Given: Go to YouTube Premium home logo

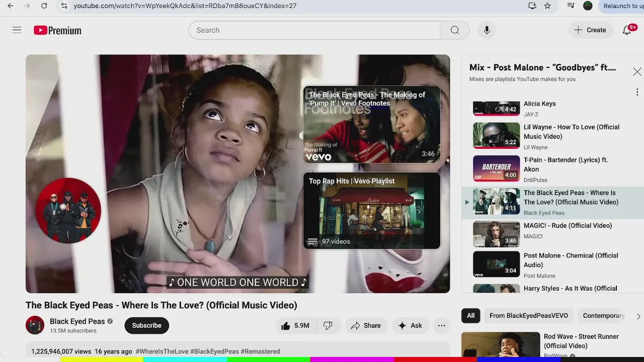Looking at the screenshot, I should (x=57, y=31).
